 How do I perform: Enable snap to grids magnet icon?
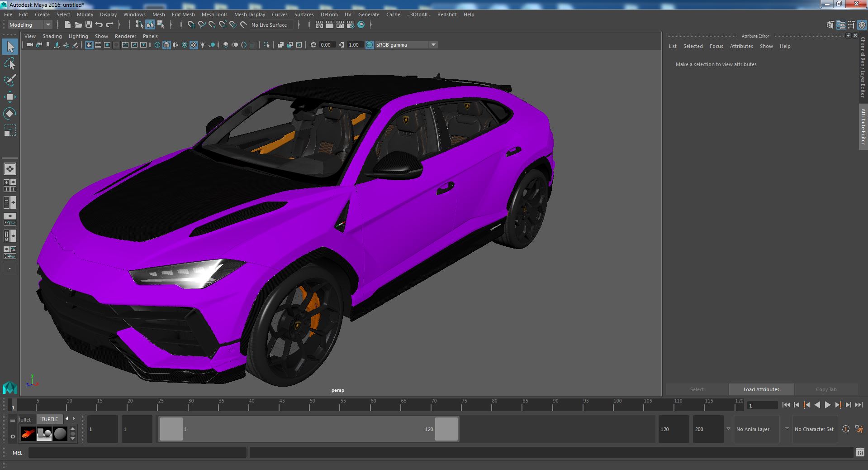pyautogui.click(x=191, y=25)
